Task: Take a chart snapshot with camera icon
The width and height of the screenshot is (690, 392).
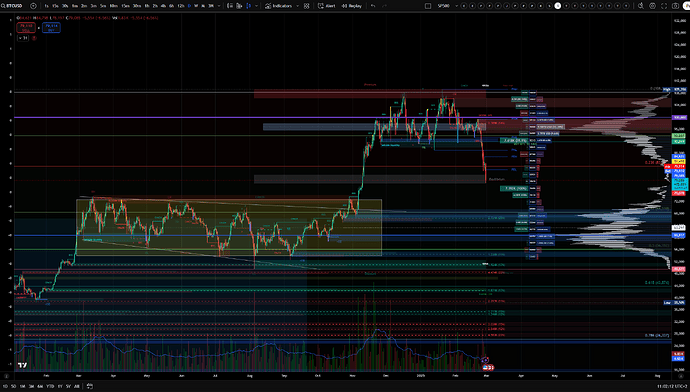Action: 675,6
